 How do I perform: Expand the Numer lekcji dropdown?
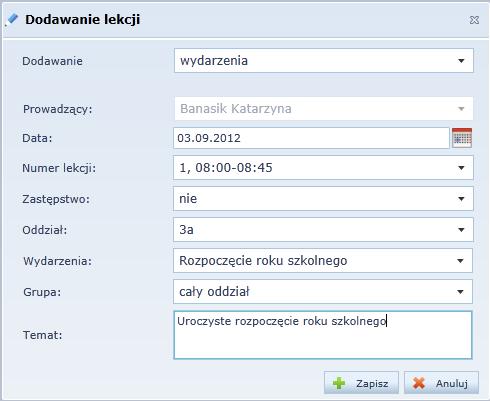click(323, 168)
